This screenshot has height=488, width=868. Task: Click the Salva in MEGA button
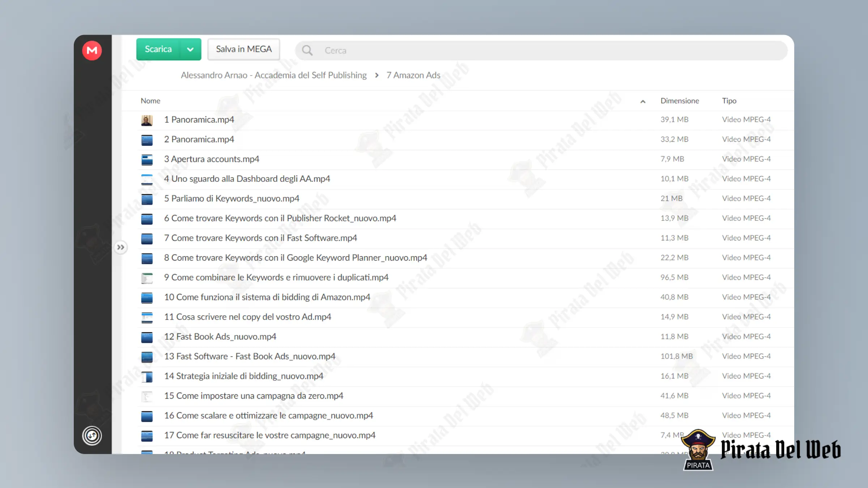tap(244, 49)
